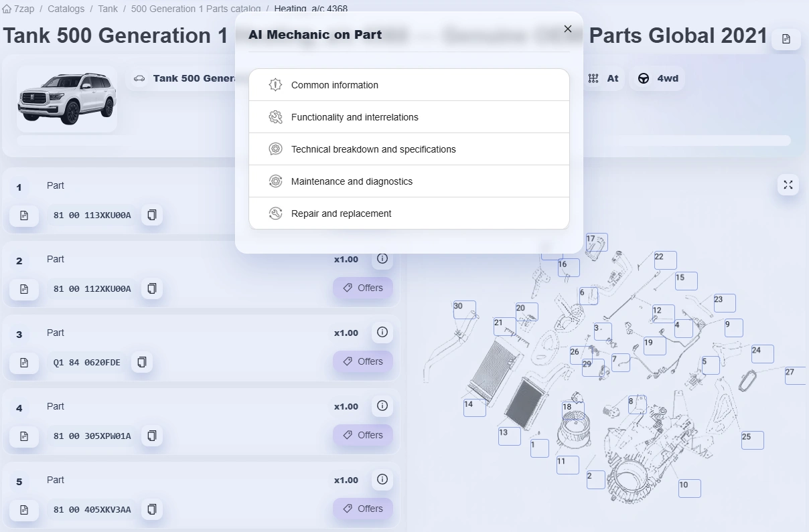The width and height of the screenshot is (809, 532).
Task: View Offers for part Q1 84 0620FDE
Action: pos(363,361)
